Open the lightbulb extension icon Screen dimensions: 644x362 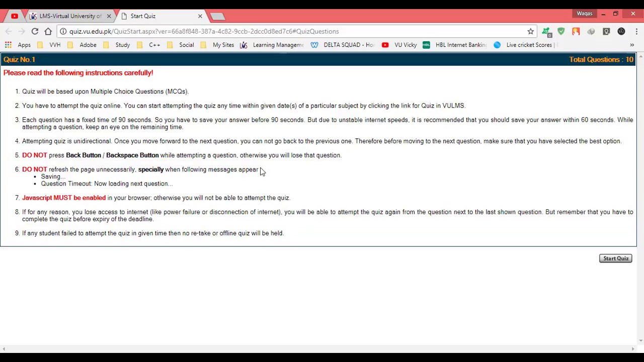[606, 31]
